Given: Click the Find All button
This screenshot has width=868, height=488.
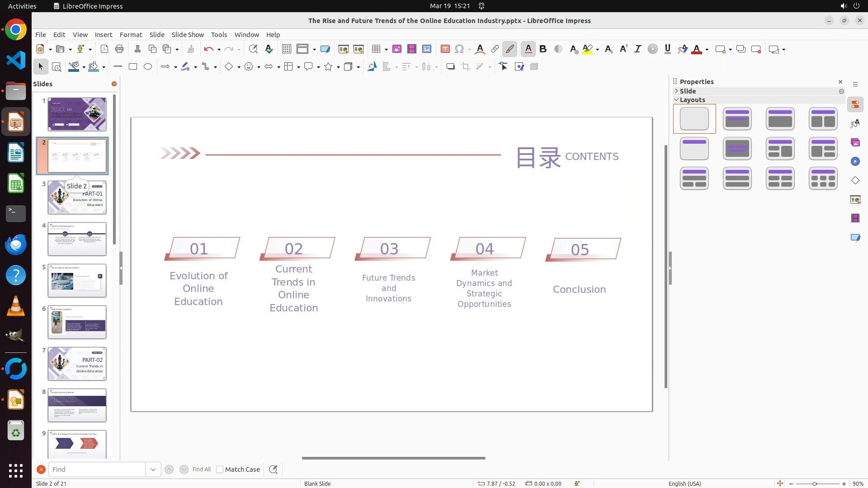Looking at the screenshot, I should (x=201, y=469).
